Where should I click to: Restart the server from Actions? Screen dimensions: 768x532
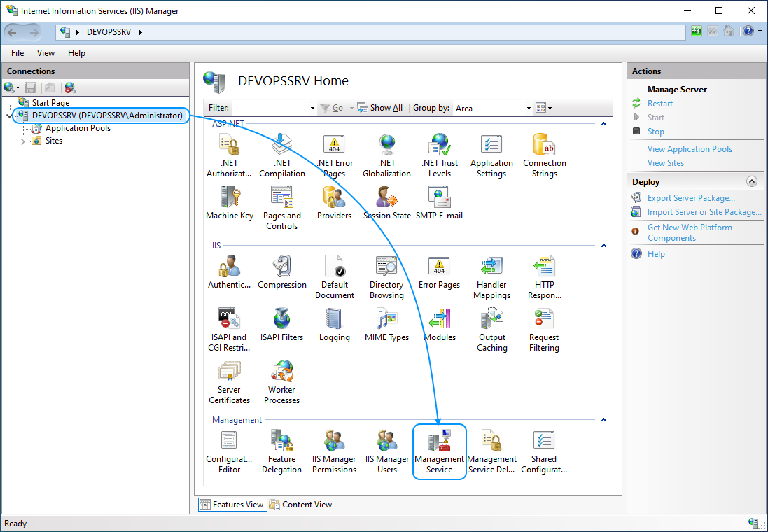(x=659, y=104)
